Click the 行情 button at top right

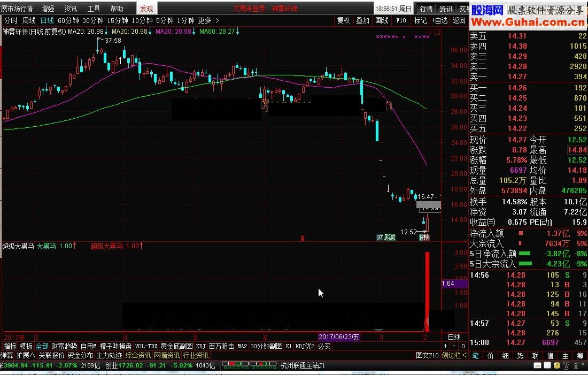[x=426, y=9]
